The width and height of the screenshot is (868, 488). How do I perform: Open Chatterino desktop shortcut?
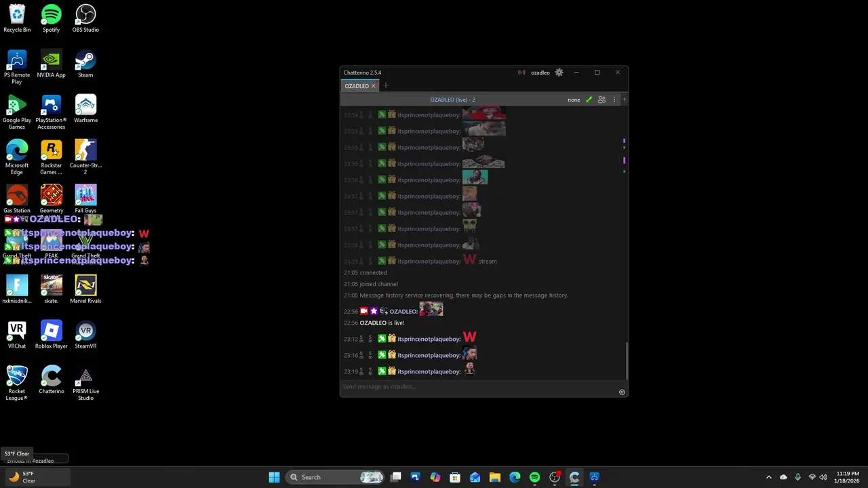[52, 380]
